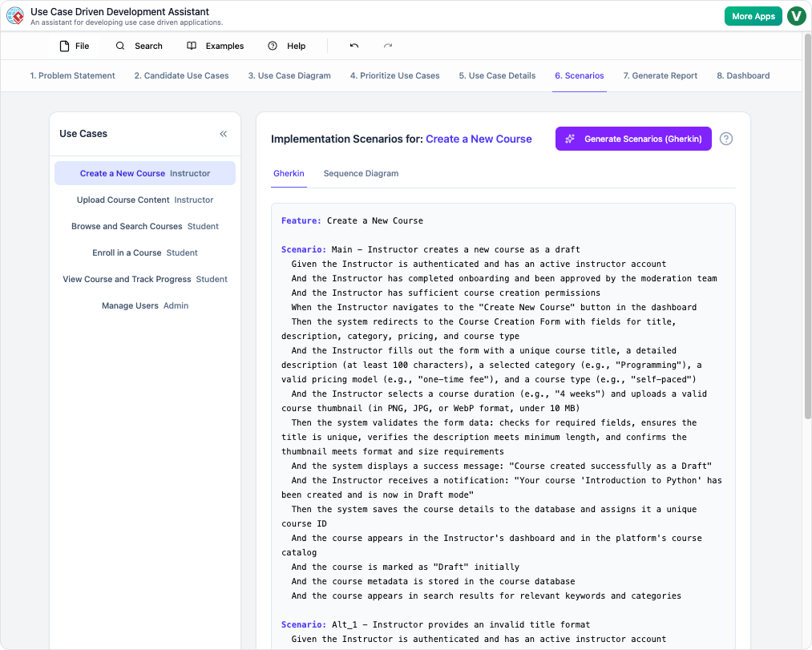
Task: Click the app logo in the top-left
Action: coord(15,15)
